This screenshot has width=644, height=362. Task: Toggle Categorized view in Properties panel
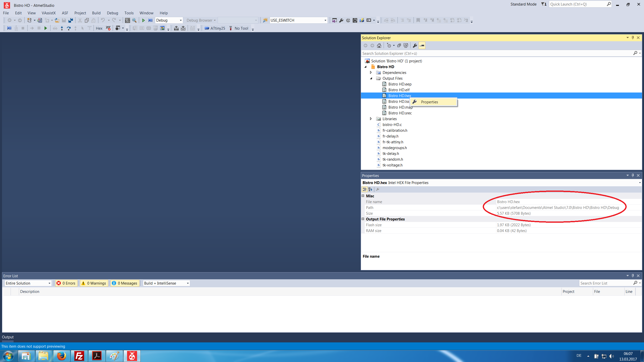click(364, 189)
